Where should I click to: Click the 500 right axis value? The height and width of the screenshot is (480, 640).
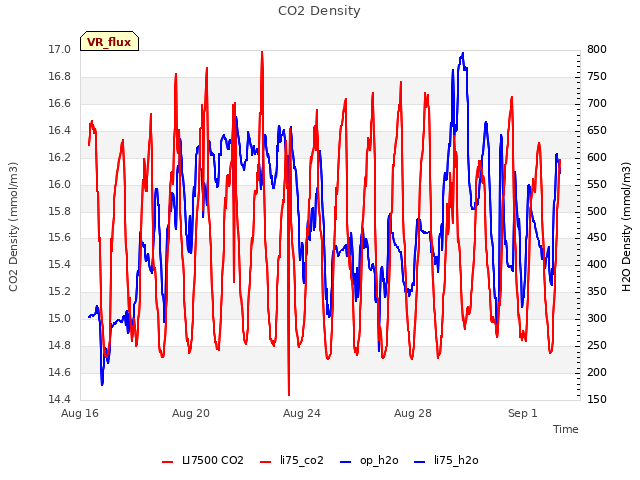597,211
